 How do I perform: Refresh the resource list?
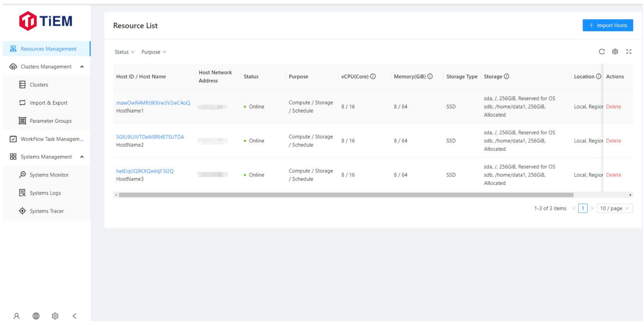point(602,52)
